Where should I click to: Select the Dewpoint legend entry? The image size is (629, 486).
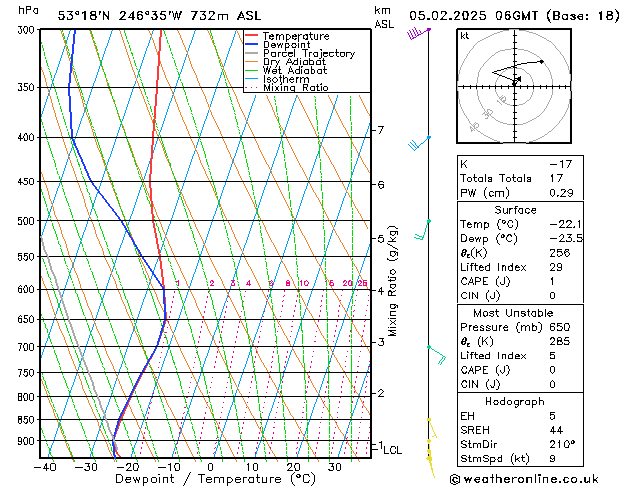coord(290,45)
